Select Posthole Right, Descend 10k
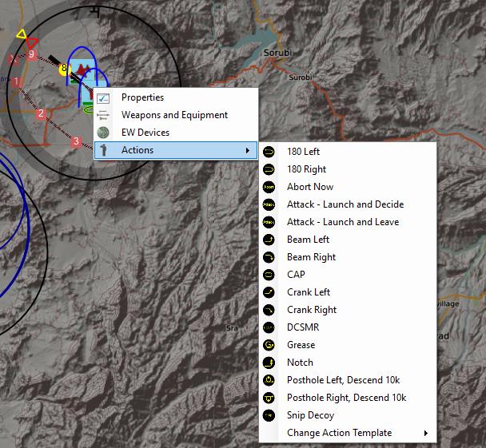This screenshot has height=448, width=486. click(x=346, y=398)
